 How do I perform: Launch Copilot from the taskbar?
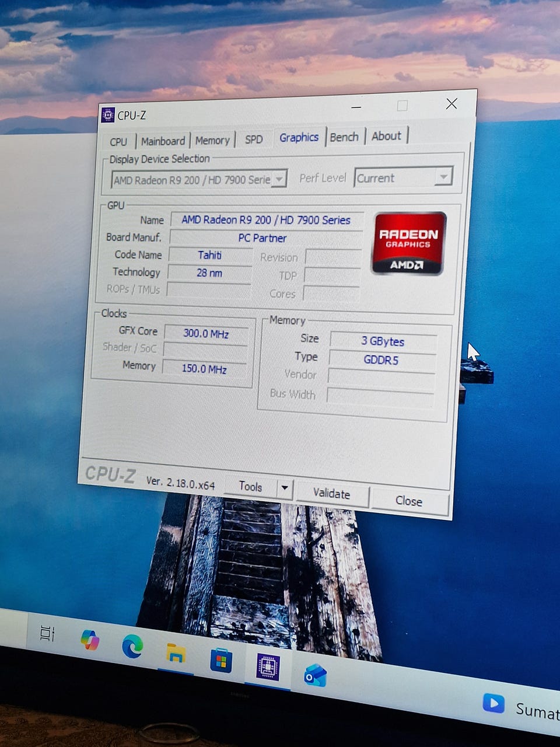click(x=90, y=640)
